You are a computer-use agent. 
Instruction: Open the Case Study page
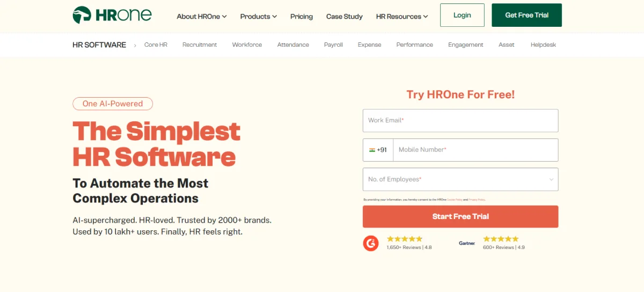345,17
